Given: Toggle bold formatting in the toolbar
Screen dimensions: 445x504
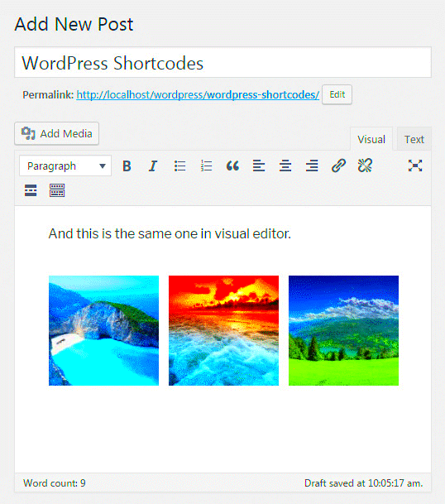Looking at the screenshot, I should (x=127, y=166).
